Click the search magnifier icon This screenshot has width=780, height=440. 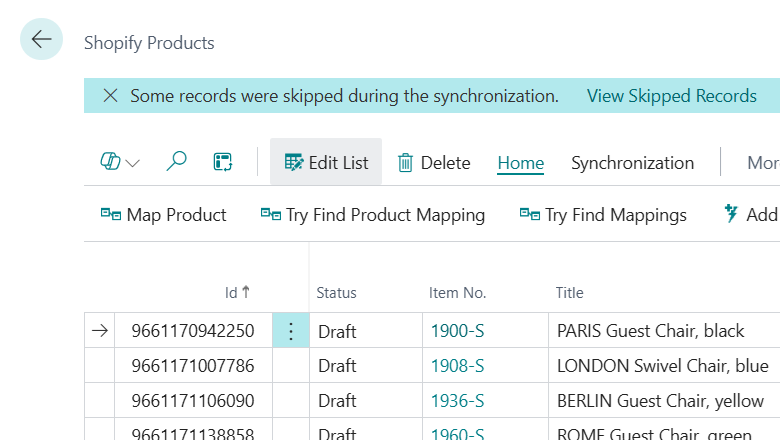click(177, 162)
